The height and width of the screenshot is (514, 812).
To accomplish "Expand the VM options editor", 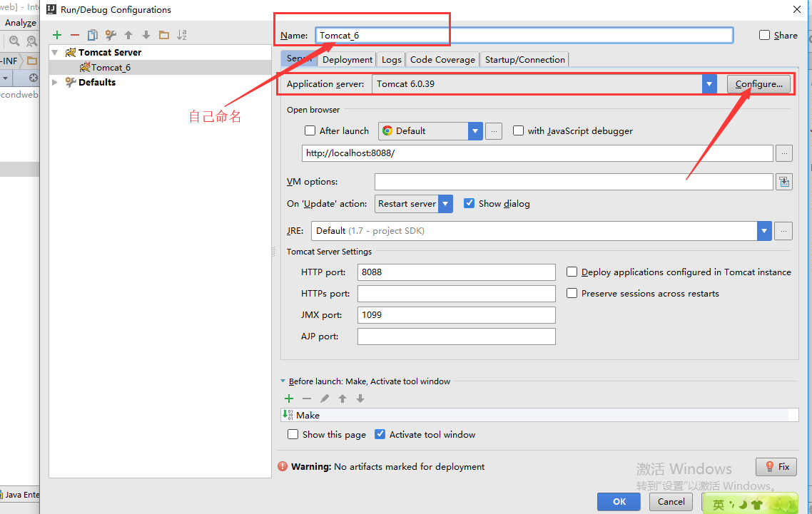I will [784, 182].
